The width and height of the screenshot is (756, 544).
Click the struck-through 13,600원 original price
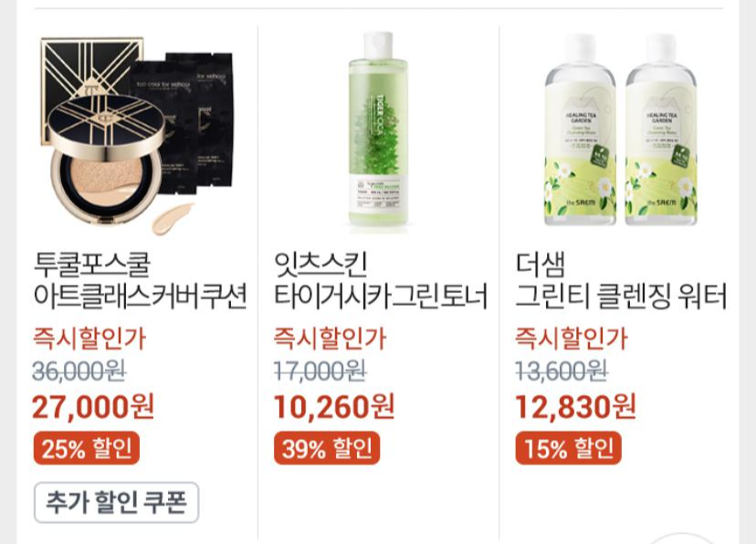pos(562,371)
